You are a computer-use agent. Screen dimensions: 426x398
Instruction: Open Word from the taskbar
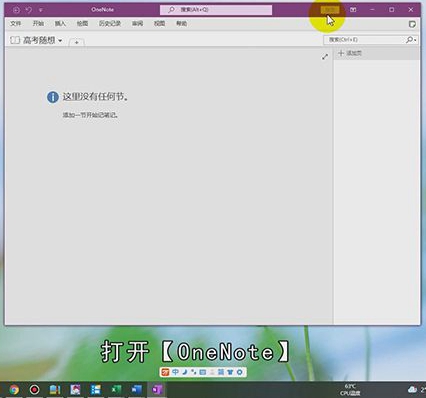136,389
